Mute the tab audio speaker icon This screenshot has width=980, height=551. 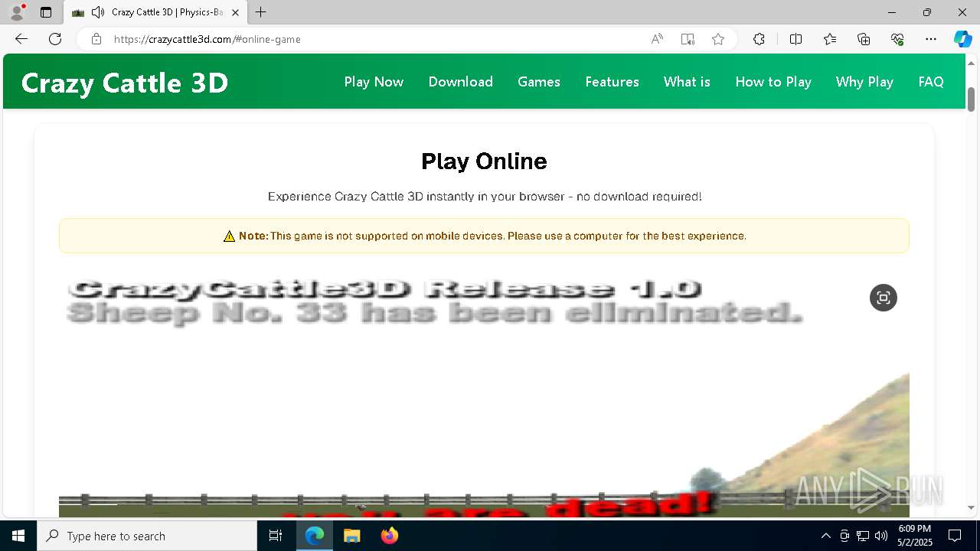click(98, 12)
